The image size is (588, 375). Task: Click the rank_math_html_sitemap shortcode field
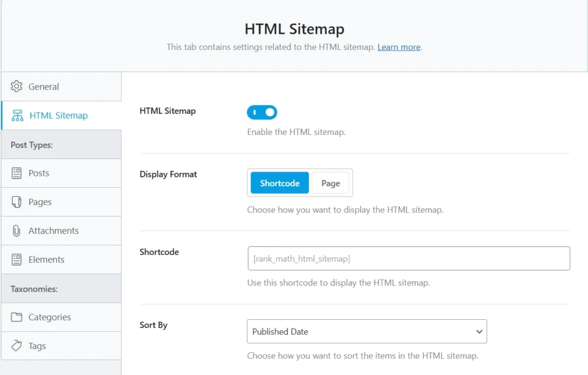[x=408, y=258]
